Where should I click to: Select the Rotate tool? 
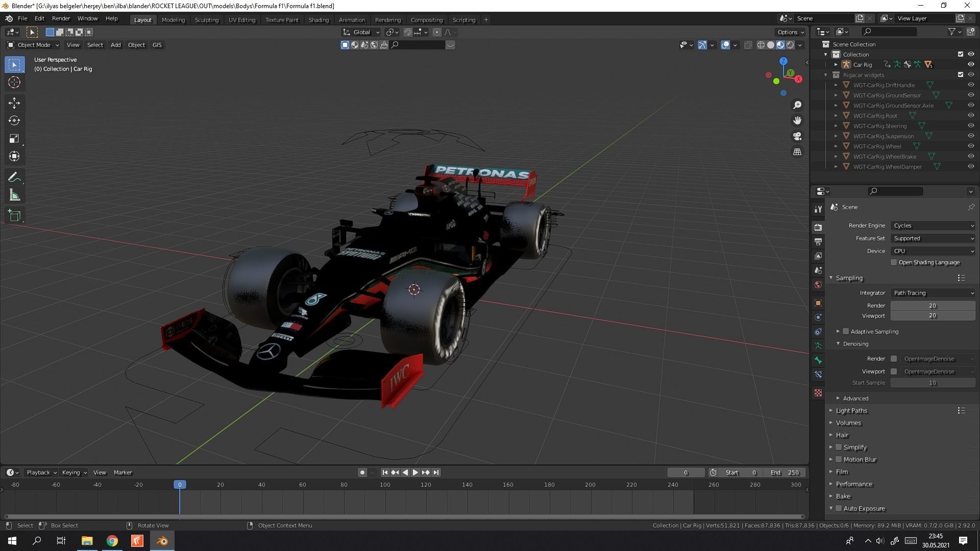[14, 120]
